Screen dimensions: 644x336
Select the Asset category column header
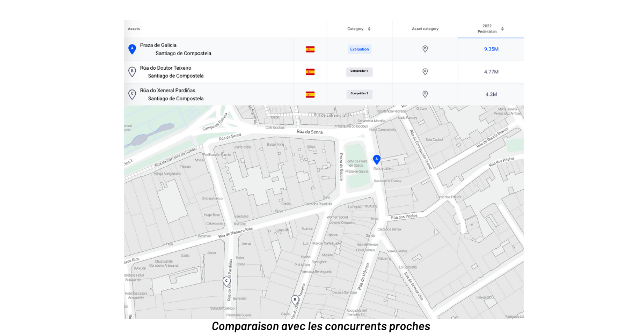click(x=425, y=29)
